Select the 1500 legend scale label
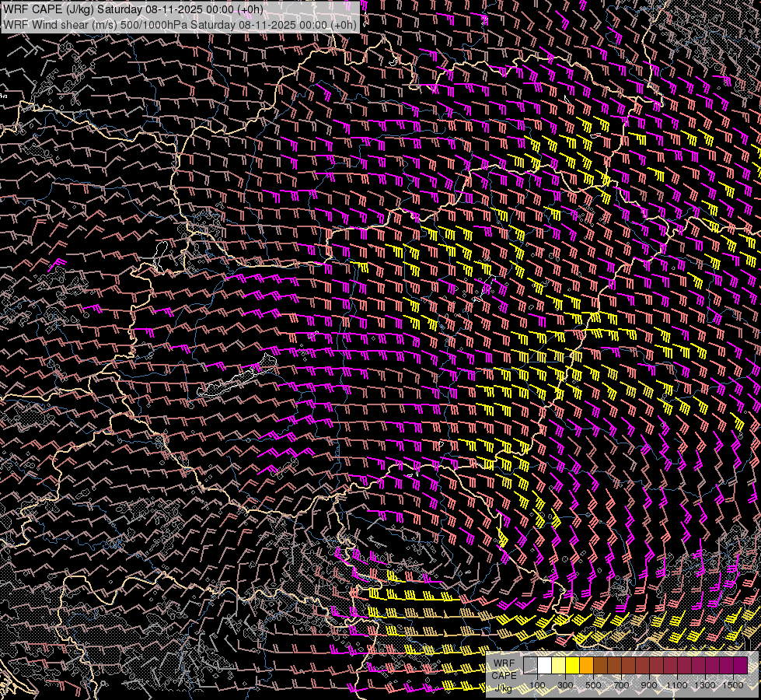The height and width of the screenshot is (700, 761). tap(733, 685)
